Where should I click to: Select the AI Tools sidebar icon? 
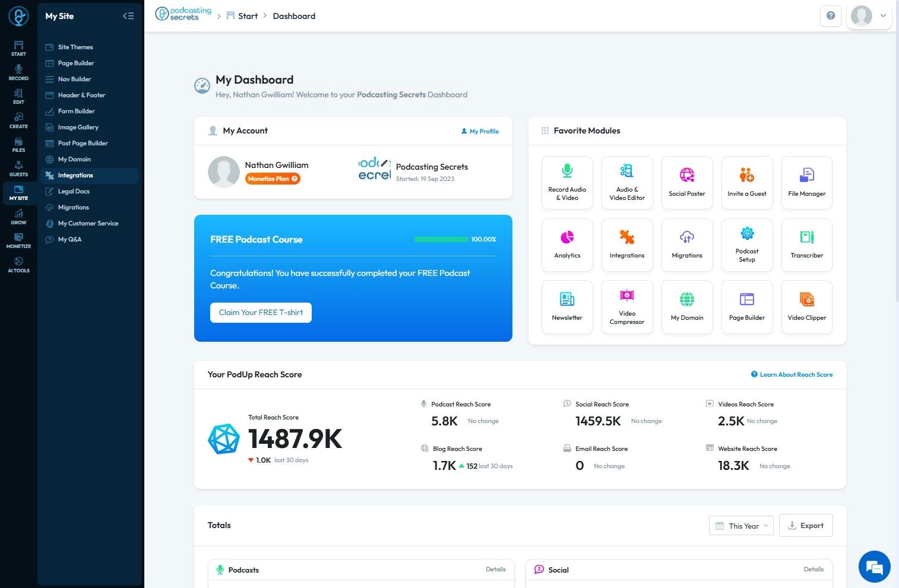[18, 265]
